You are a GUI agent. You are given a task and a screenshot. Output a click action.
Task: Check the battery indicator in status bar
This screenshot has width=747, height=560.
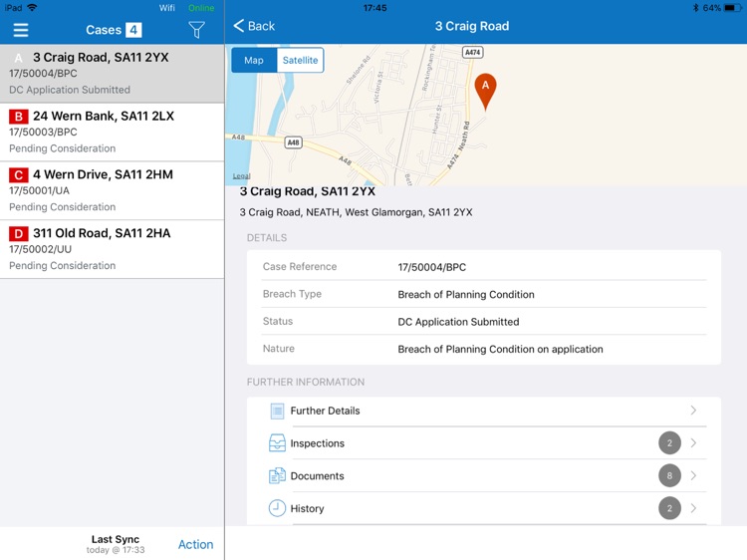(x=732, y=8)
